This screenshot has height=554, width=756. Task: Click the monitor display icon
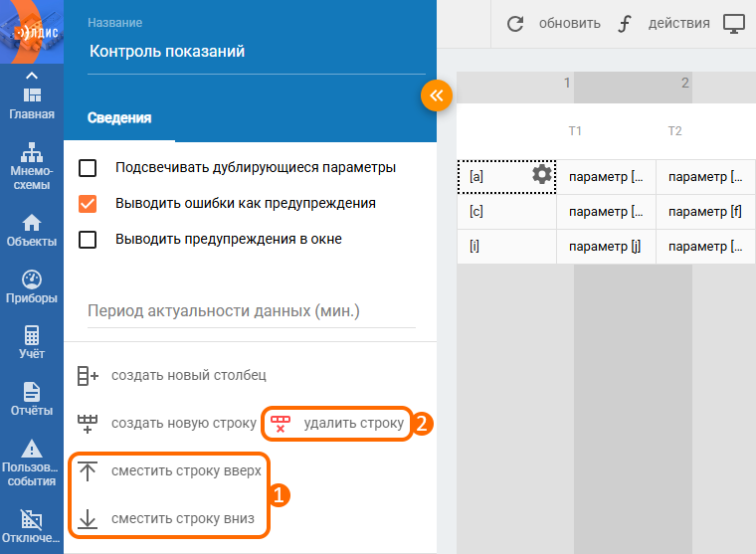pos(734,24)
